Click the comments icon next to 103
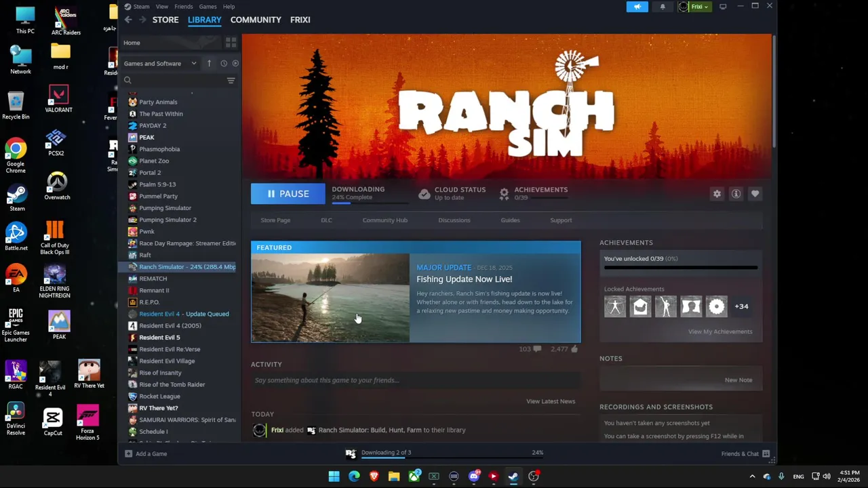This screenshot has height=488, width=868. [x=537, y=349]
